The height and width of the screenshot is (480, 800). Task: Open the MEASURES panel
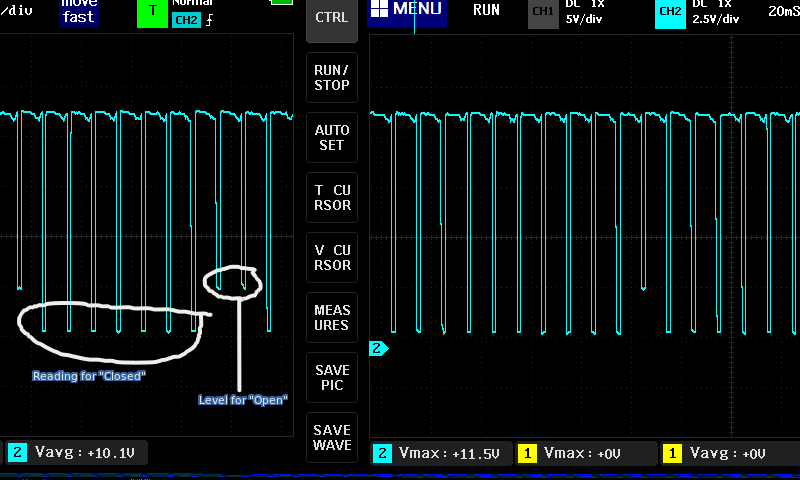[x=332, y=318]
